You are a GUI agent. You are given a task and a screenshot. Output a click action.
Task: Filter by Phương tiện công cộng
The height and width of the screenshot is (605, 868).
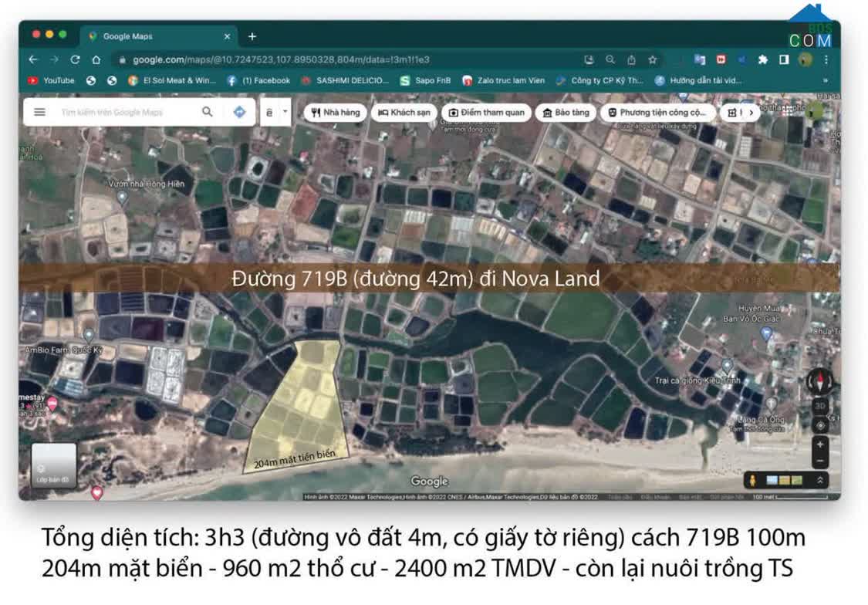tap(657, 113)
